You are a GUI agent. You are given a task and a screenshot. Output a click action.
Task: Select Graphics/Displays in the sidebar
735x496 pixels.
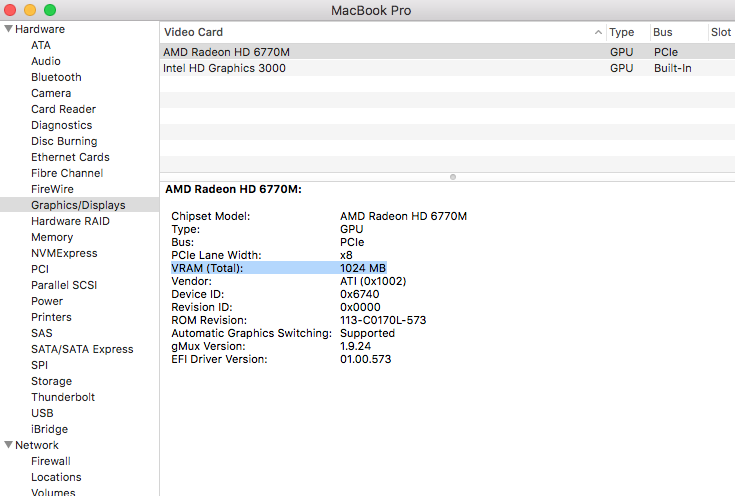pos(78,205)
